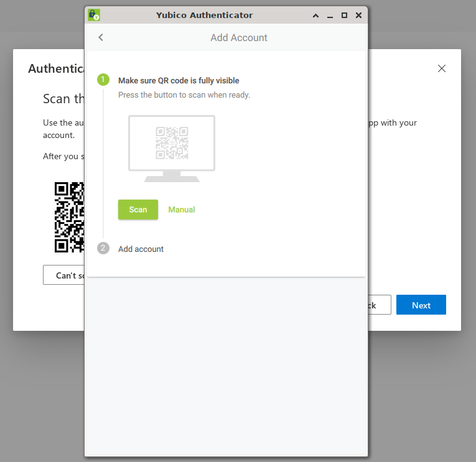Click the partially hidden Back button
Screen dimensions: 476x462
380,305
